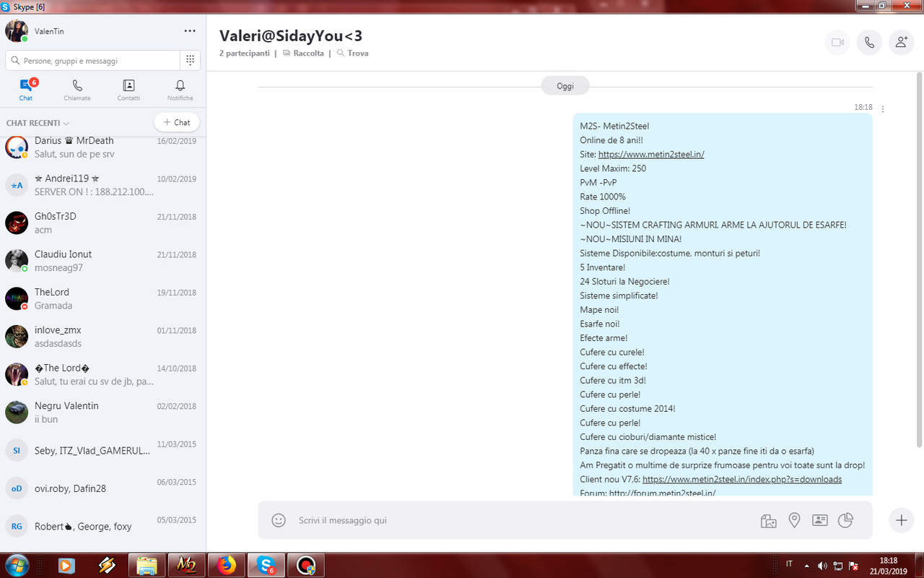Click the message input field
This screenshot has width=924, height=578.
523,520
